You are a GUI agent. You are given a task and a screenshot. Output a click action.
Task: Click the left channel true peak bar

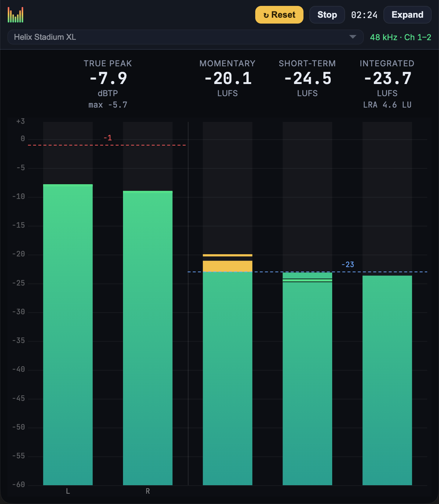68,335
